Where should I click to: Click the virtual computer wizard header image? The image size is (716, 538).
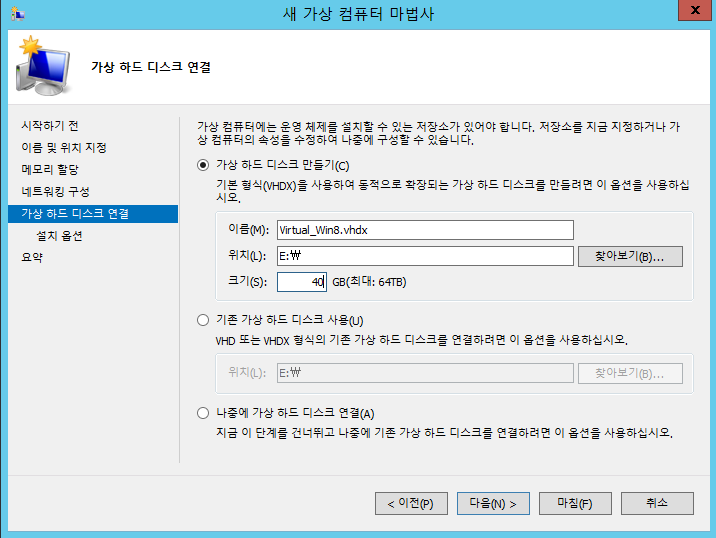click(x=44, y=66)
